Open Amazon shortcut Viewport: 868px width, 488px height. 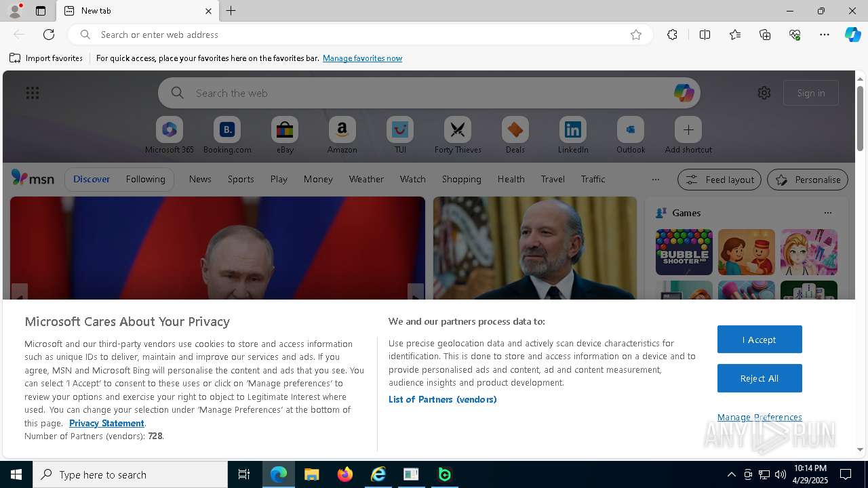[342, 135]
